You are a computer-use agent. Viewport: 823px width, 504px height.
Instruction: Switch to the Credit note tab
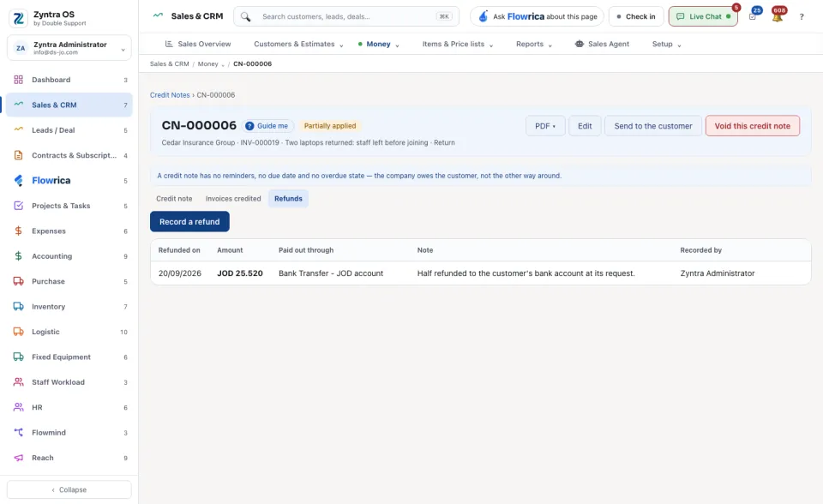click(174, 199)
